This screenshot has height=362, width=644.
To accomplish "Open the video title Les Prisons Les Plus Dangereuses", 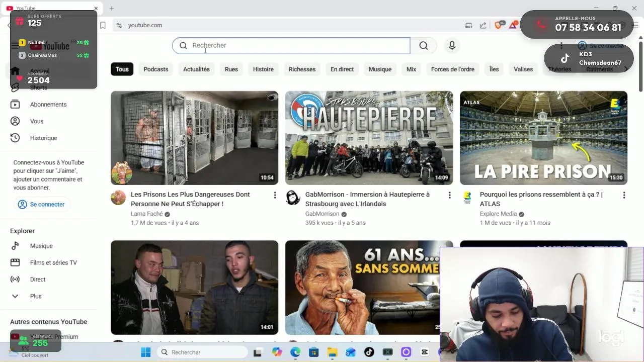I will [190, 199].
